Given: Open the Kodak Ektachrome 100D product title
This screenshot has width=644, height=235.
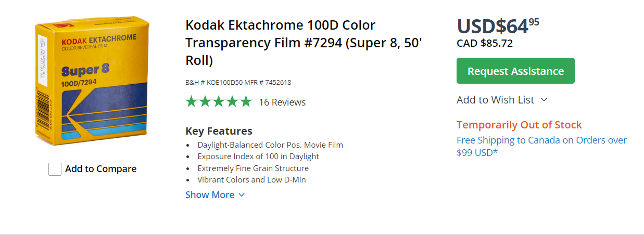Looking at the screenshot, I should [304, 43].
